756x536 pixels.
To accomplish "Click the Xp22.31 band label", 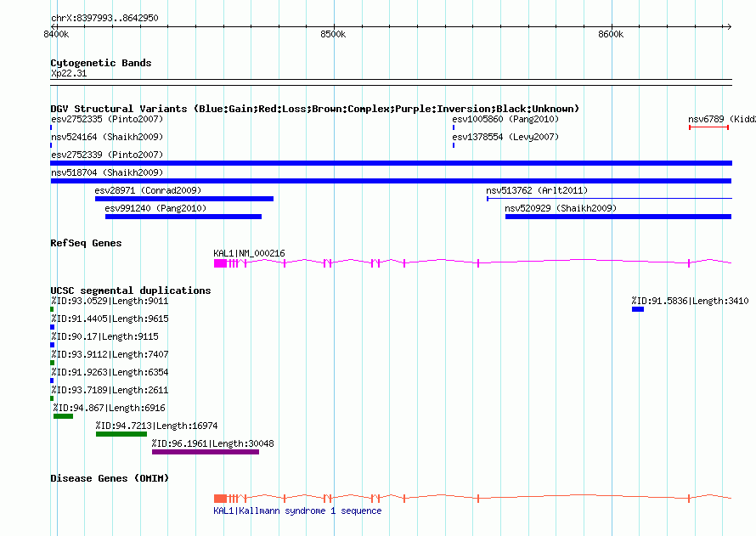I will pos(69,73).
